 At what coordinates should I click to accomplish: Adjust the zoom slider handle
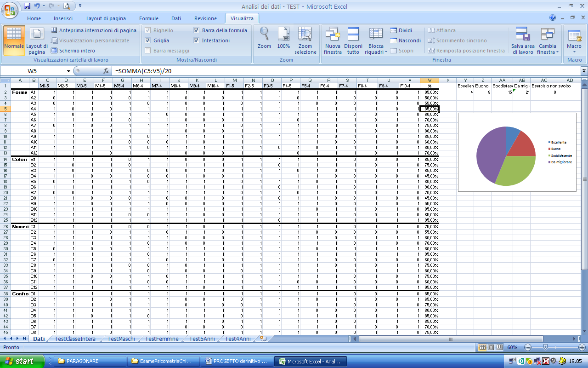[x=545, y=347]
